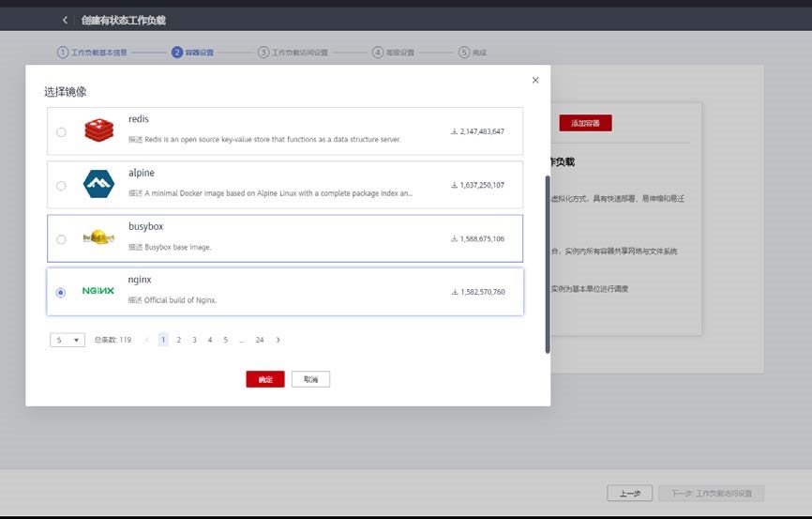The image size is (812, 519).
Task: Click the alpine image name
Action: pos(142,173)
